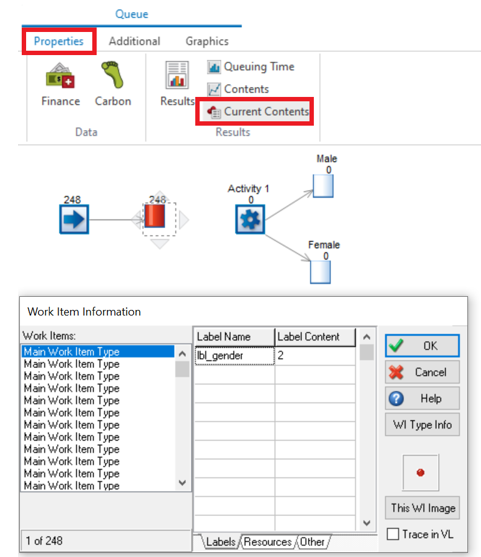Click the right arrow handle beside the queue

pyautogui.click(x=184, y=220)
